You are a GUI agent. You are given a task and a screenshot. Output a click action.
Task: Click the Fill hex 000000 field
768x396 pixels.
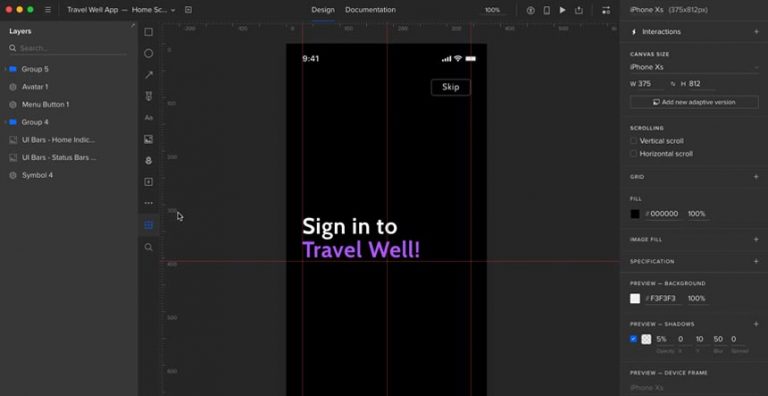(x=664, y=214)
